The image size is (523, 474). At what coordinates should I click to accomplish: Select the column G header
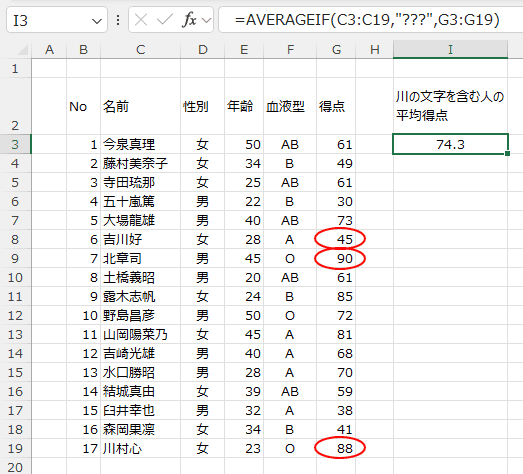pos(336,50)
